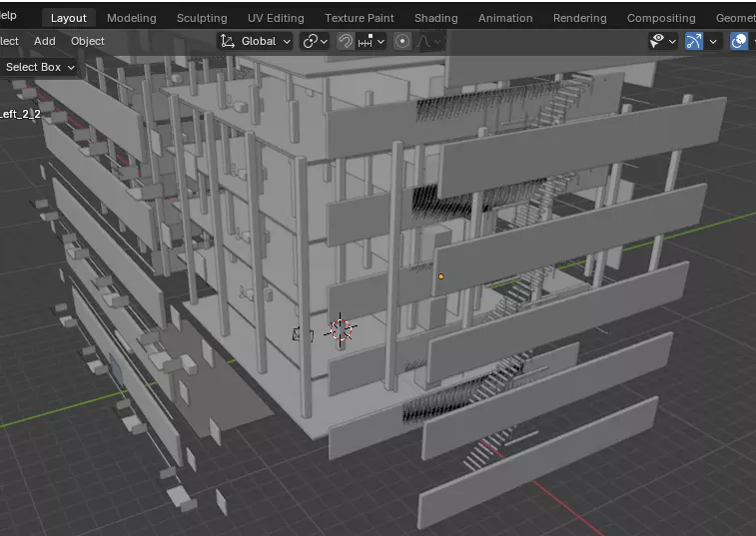The height and width of the screenshot is (536, 756).
Task: Open the Sculpting workspace tab
Action: 202,18
